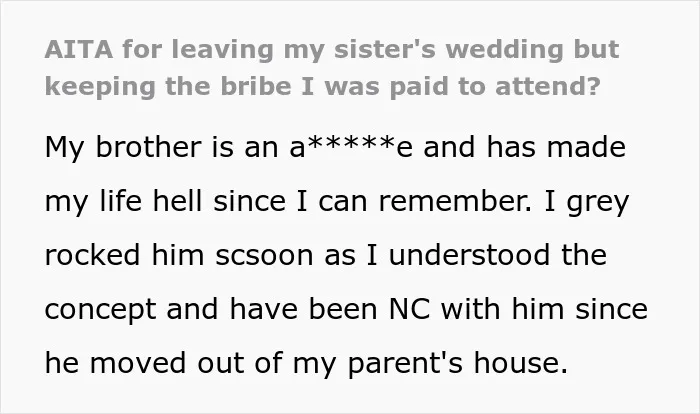Viewport: 700px width, 414px height.
Task: Click the word "keeping" in the title
Action: point(100,87)
